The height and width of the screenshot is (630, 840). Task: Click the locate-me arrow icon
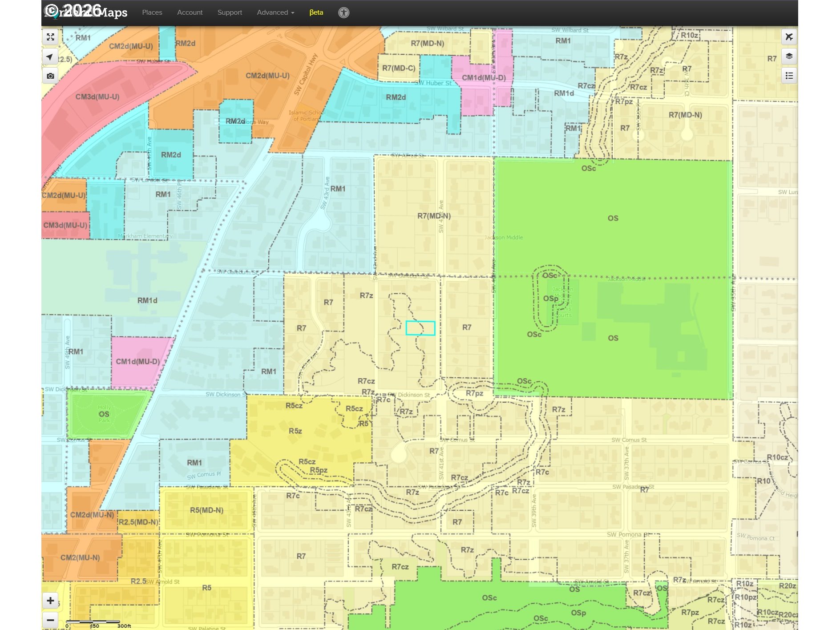click(x=50, y=57)
